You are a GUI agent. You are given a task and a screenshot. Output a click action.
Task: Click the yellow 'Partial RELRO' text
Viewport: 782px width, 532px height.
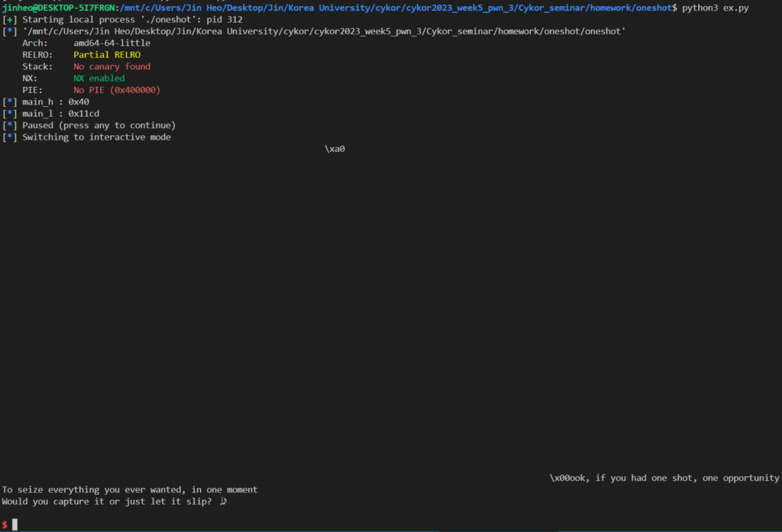point(107,55)
